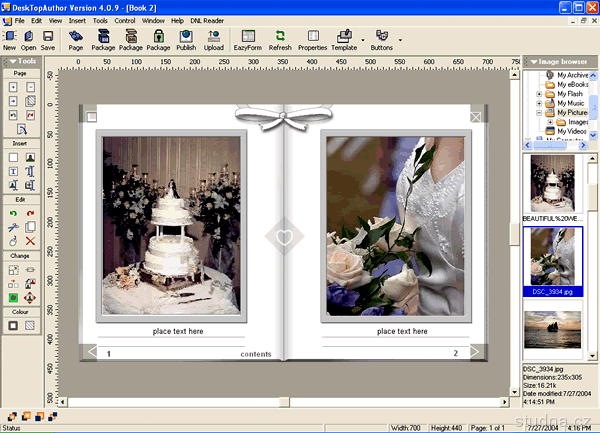Viewport: 600px width, 433px height.
Task: Click the red X delete tool
Action: [x=31, y=241]
